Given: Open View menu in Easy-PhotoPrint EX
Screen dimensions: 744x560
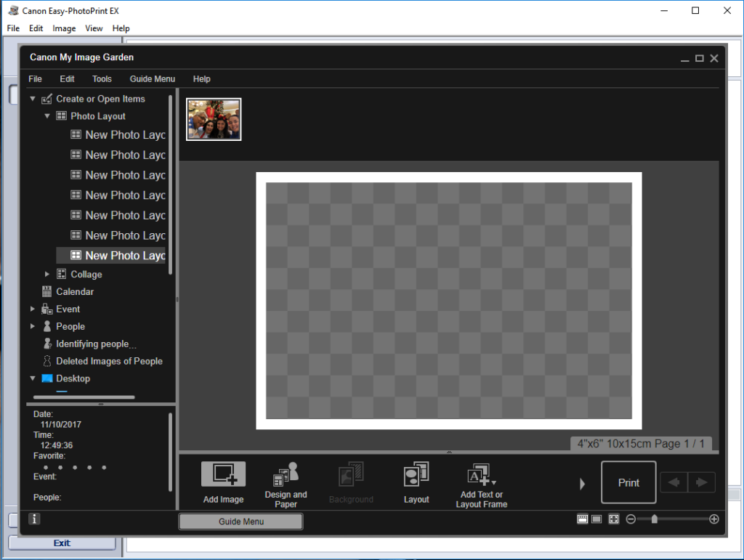Looking at the screenshot, I should [94, 28].
